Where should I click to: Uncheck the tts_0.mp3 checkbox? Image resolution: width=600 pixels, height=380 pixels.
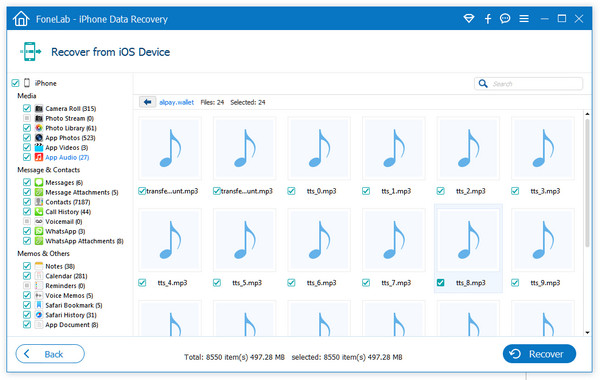291,191
